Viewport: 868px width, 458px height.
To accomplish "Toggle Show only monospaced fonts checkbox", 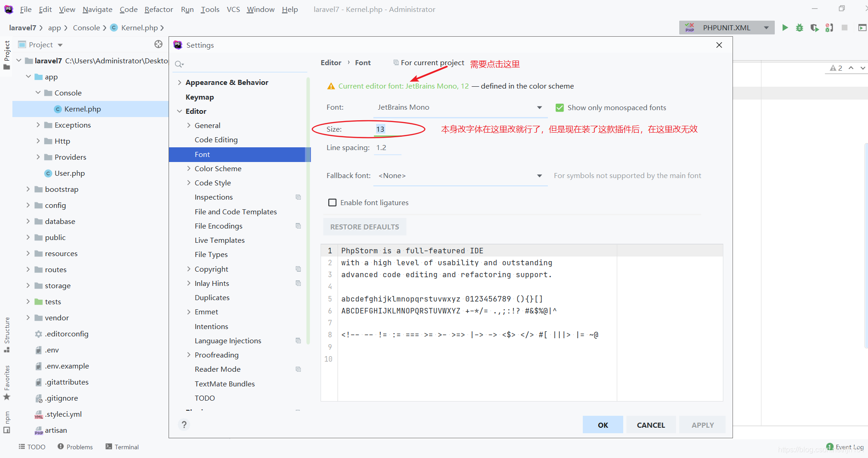I will tap(559, 107).
